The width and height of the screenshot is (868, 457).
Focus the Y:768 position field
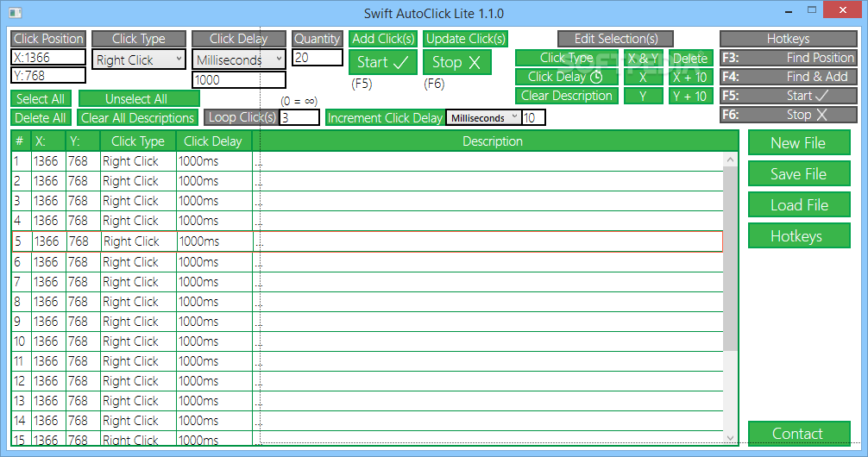point(48,75)
